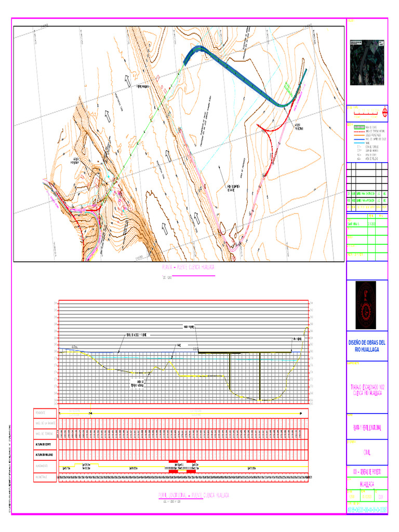Select the 'DISEÑO DE OBRAS DEL RIO HUALLAGA' title
The width and height of the screenshot is (399, 532).
tap(366, 347)
